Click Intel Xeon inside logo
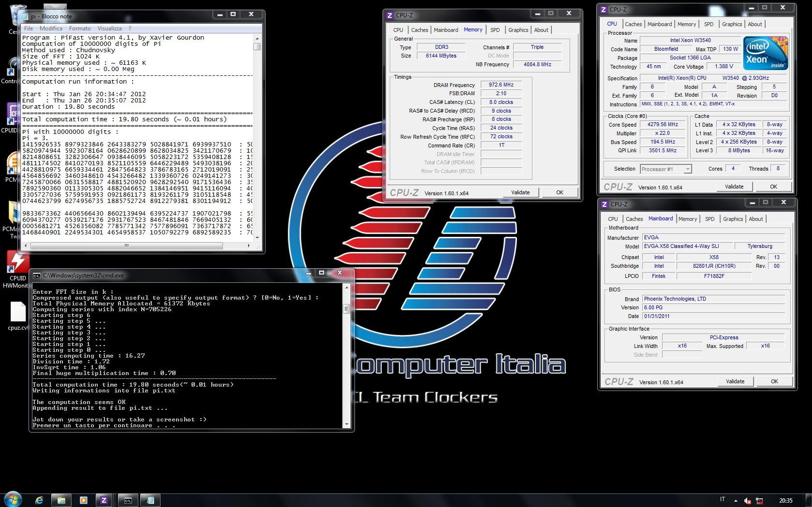The image size is (812, 507). click(766, 53)
